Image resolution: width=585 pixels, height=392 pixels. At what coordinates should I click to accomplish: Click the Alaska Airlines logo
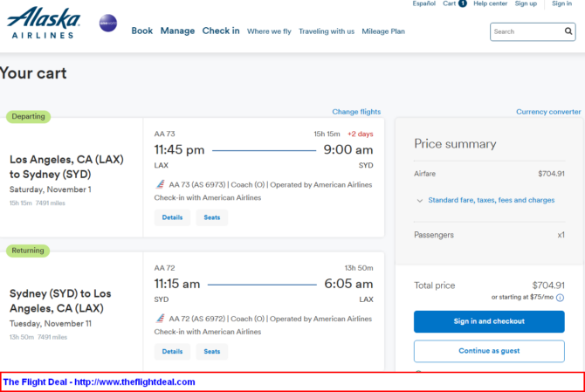coord(44,23)
